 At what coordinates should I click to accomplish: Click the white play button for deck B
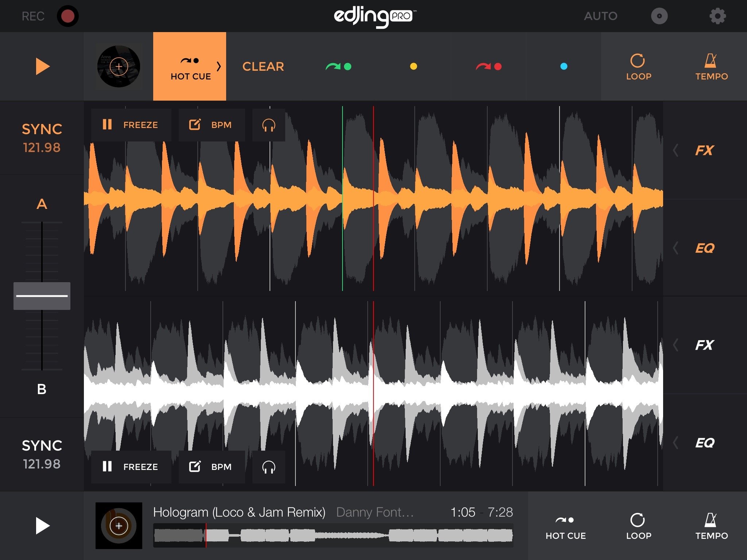coord(42,526)
